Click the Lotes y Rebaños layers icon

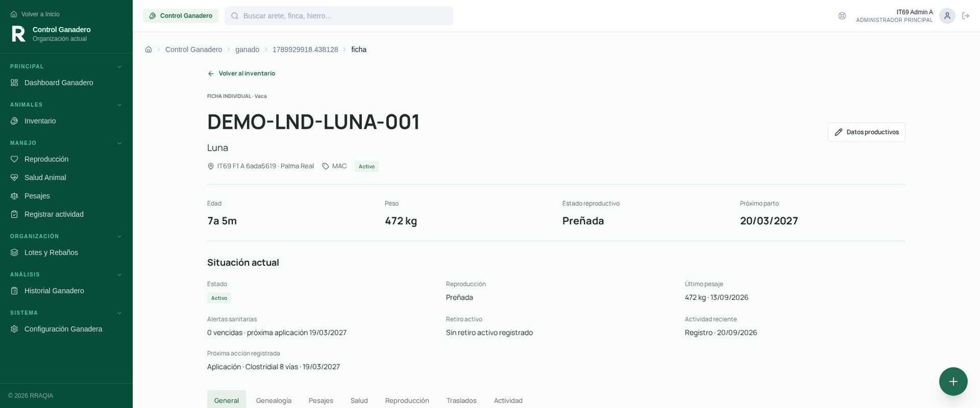point(14,253)
